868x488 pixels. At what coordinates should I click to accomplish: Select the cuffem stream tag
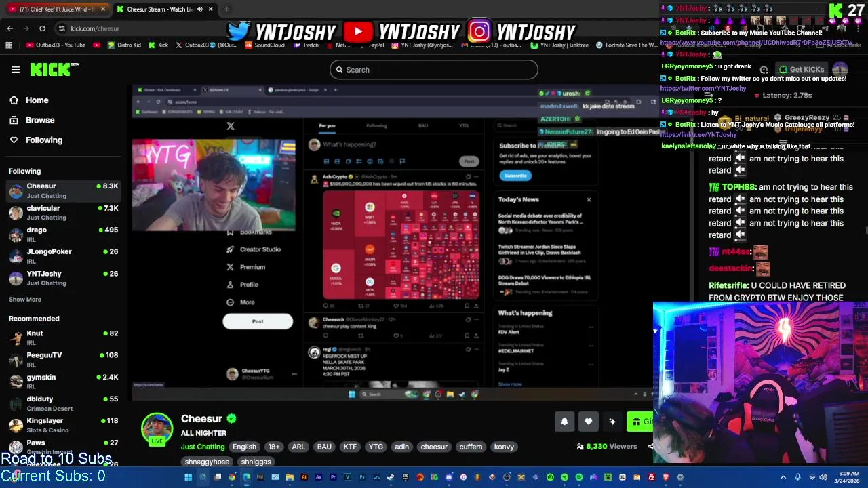tap(471, 447)
